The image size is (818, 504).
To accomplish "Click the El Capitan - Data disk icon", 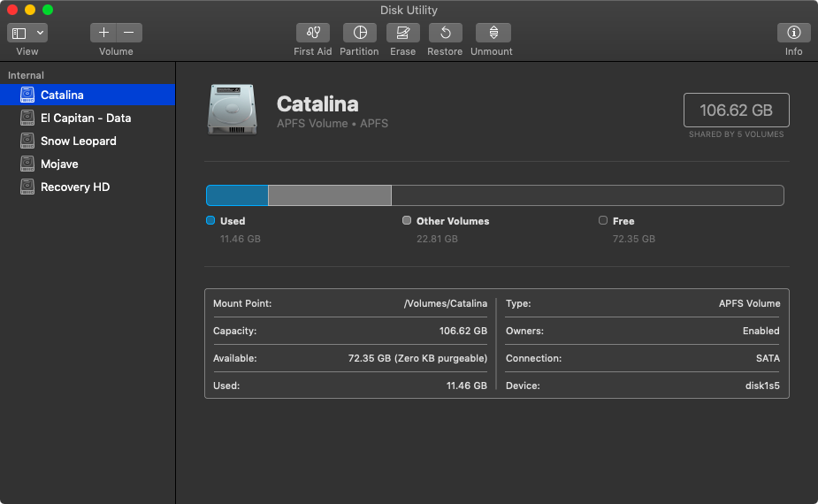I will coord(27,118).
